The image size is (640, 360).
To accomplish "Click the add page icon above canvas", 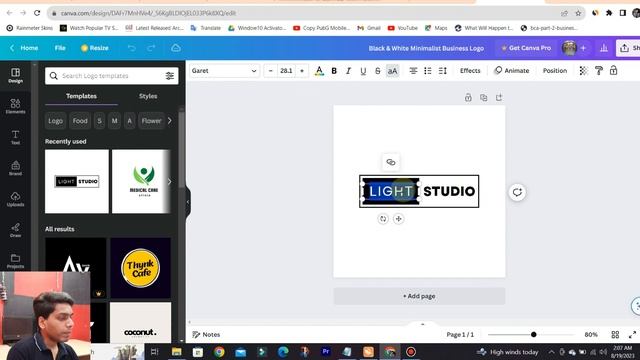I will [499, 98].
